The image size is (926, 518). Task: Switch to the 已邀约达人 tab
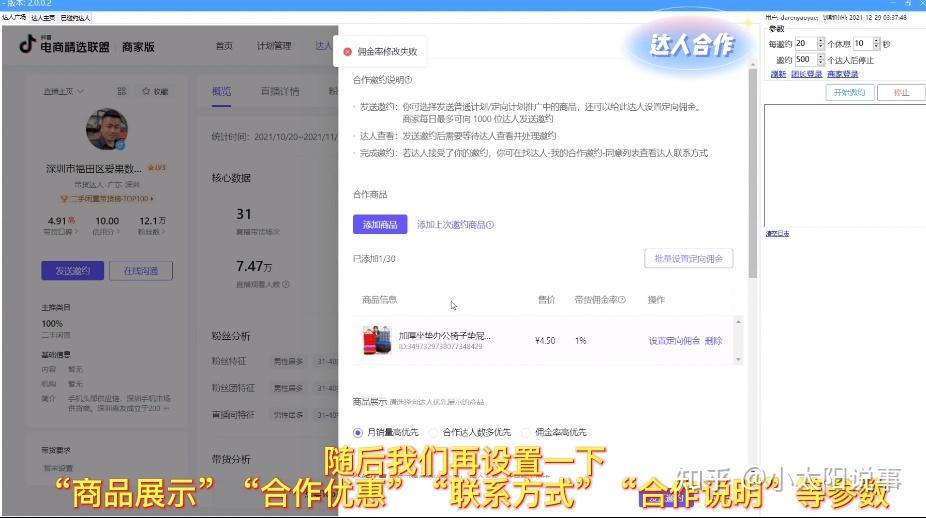[76, 18]
